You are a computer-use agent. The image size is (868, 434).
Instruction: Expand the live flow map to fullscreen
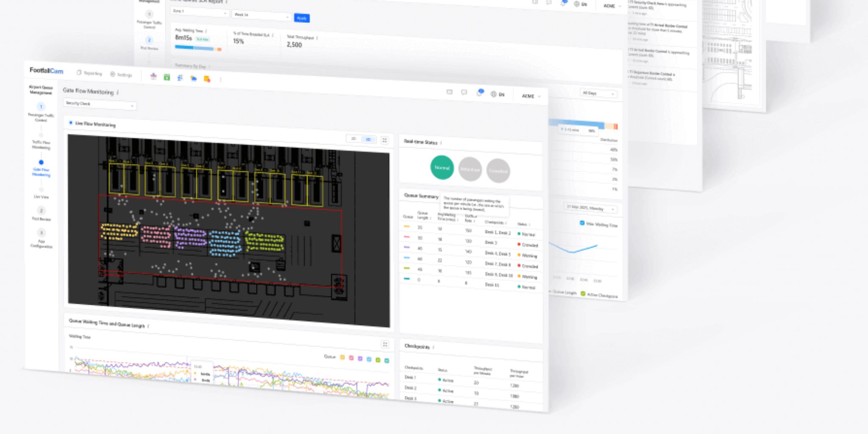coord(384,140)
